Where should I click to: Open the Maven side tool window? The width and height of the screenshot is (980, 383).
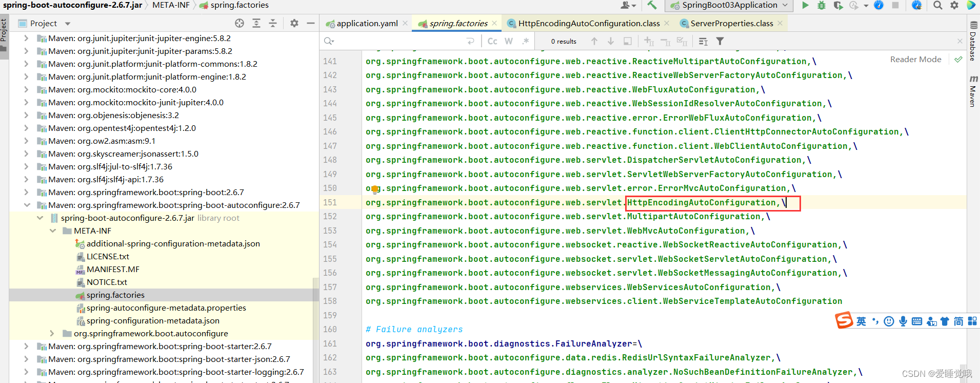tap(973, 91)
